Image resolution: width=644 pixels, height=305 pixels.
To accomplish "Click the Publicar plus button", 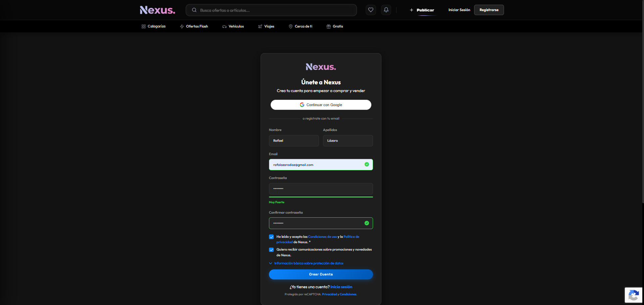I will 422,10.
